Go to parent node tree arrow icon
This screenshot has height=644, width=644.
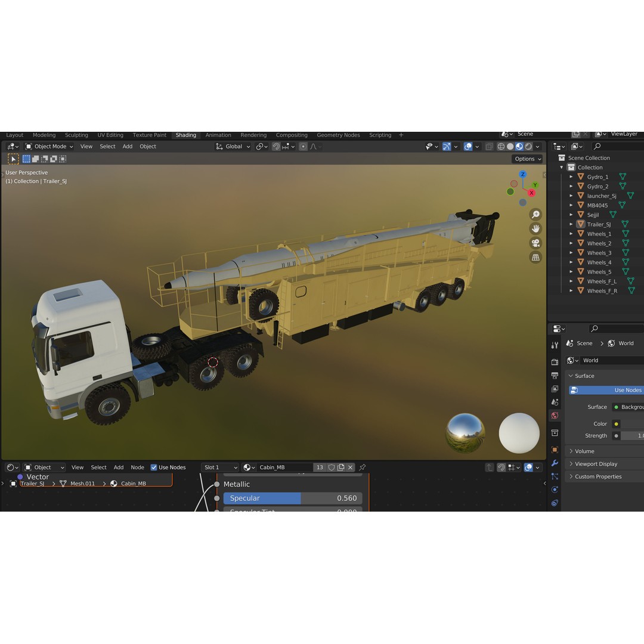pos(489,467)
